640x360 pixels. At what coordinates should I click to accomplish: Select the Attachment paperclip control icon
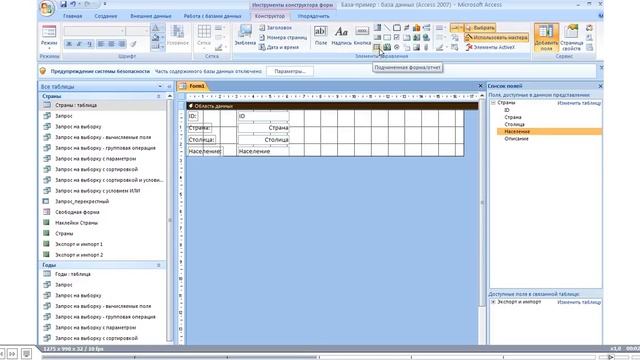(x=426, y=47)
